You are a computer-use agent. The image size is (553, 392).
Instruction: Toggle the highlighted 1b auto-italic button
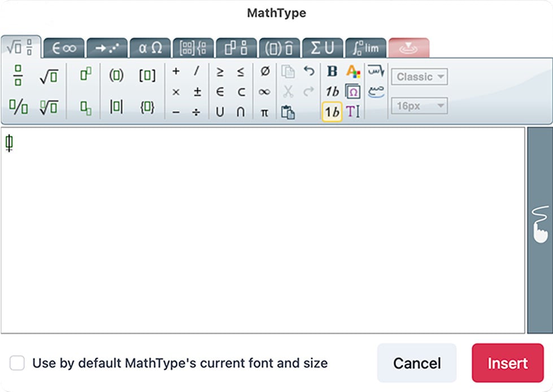[332, 112]
